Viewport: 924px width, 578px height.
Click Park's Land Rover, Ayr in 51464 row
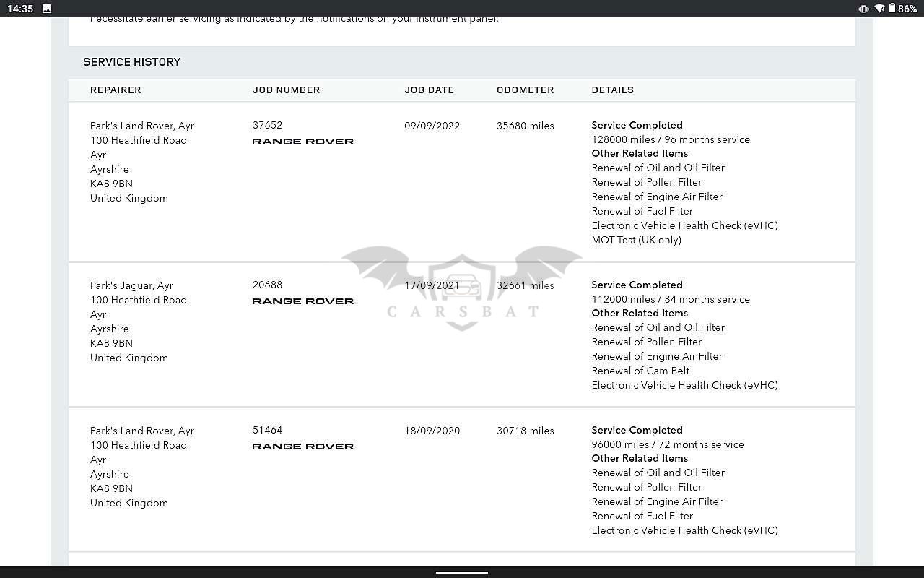coord(142,431)
